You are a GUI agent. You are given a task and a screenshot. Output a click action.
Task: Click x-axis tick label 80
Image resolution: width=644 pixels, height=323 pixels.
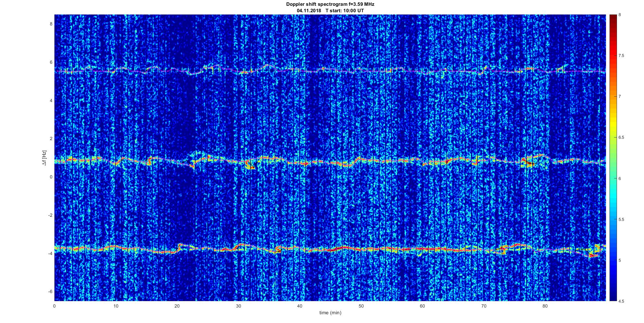pos(545,306)
